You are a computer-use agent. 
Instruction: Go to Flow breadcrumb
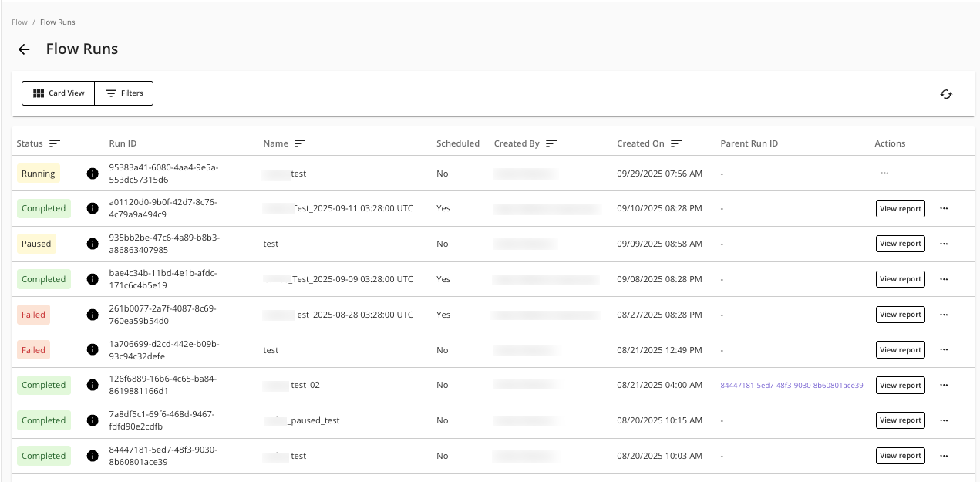(x=19, y=22)
